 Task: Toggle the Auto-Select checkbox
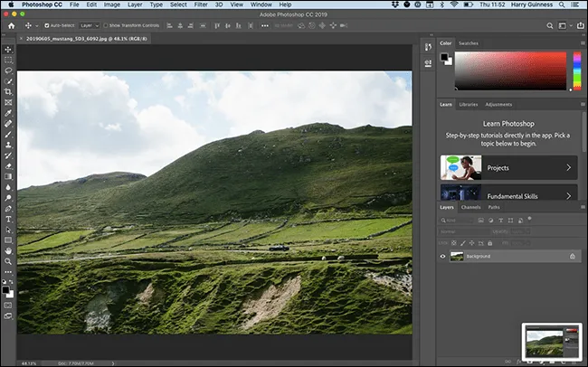47,25
